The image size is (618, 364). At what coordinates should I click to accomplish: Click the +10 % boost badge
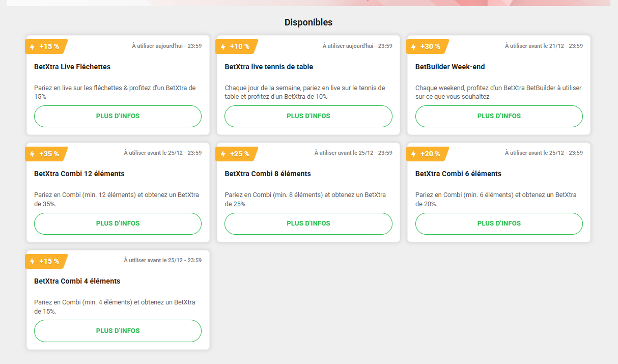[x=237, y=46]
